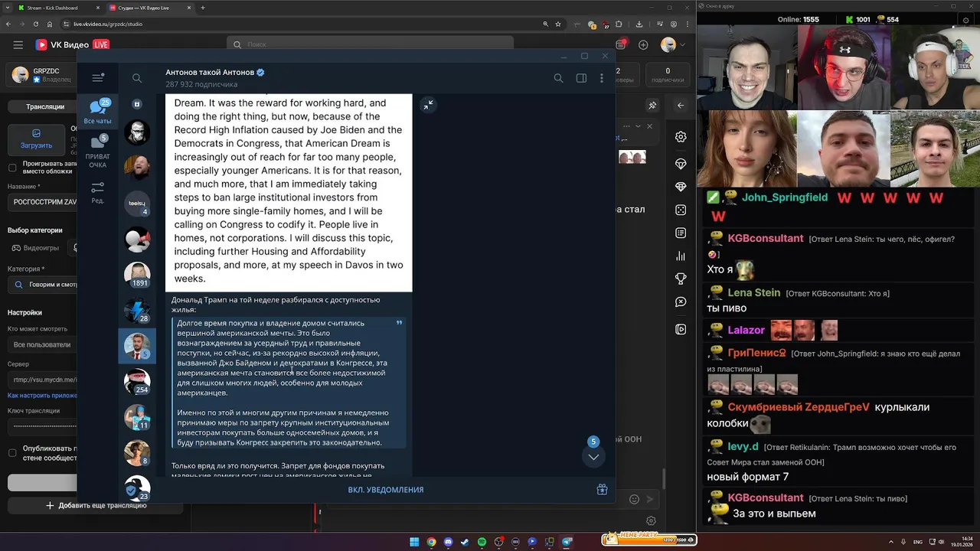Select the Все чаты folder
Image resolution: width=980 pixels, height=551 pixels.
pyautogui.click(x=97, y=112)
